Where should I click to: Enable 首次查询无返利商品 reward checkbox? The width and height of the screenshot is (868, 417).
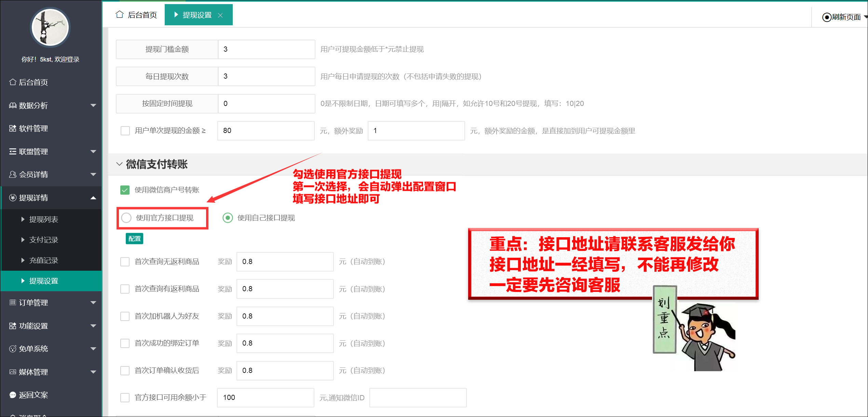pos(125,261)
